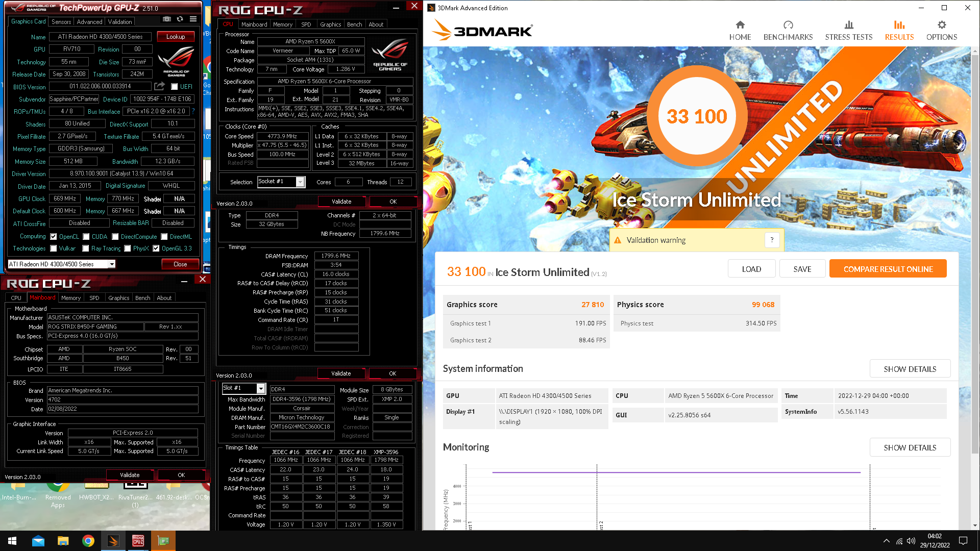Switch to 3DMark taskbar icon
Viewport: 980px width, 551px height.
(113, 541)
